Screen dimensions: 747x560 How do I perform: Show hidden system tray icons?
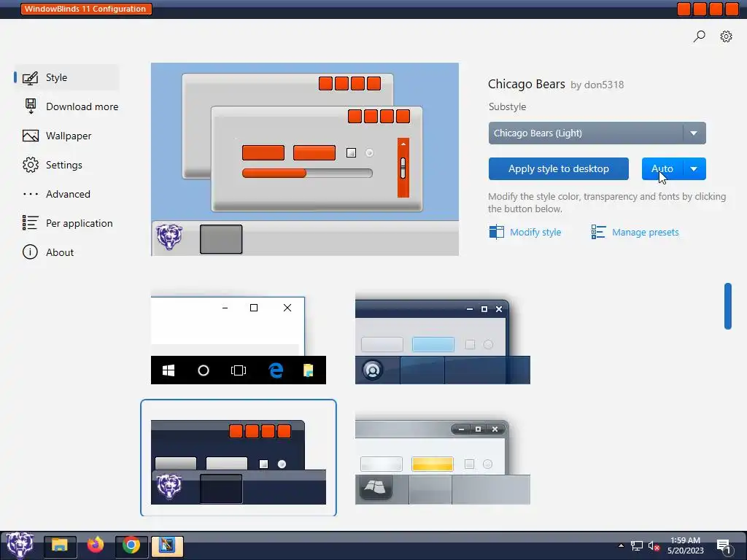tap(621, 545)
